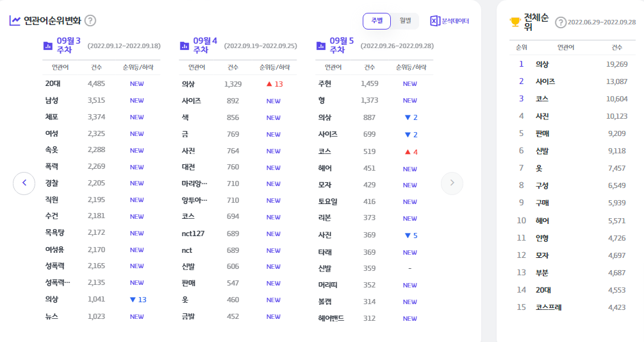
Task: Click the down arrow 2 for 사이즈 in week 5
Action: 411,135
